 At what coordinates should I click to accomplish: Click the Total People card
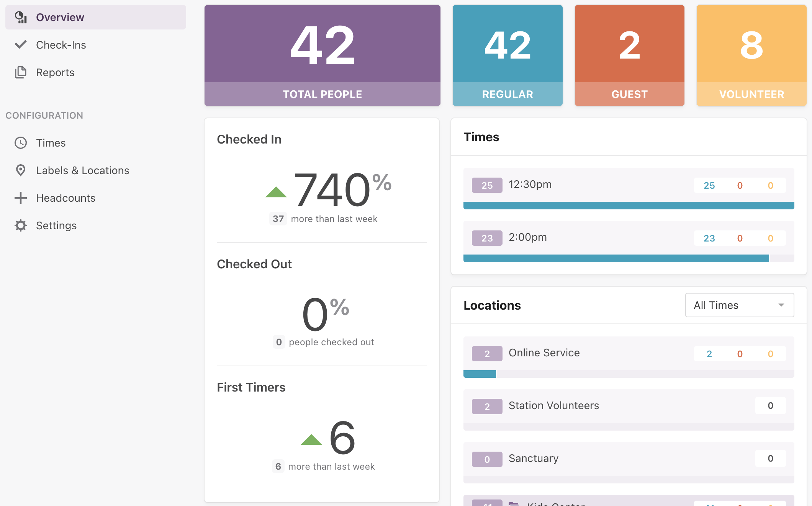click(x=323, y=55)
